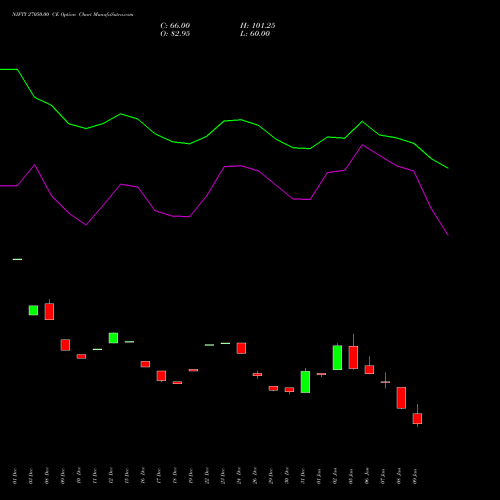The height and width of the screenshot is (500, 500).
Task: Click the flat candle mark on 01 Dec
Action: 17,259
